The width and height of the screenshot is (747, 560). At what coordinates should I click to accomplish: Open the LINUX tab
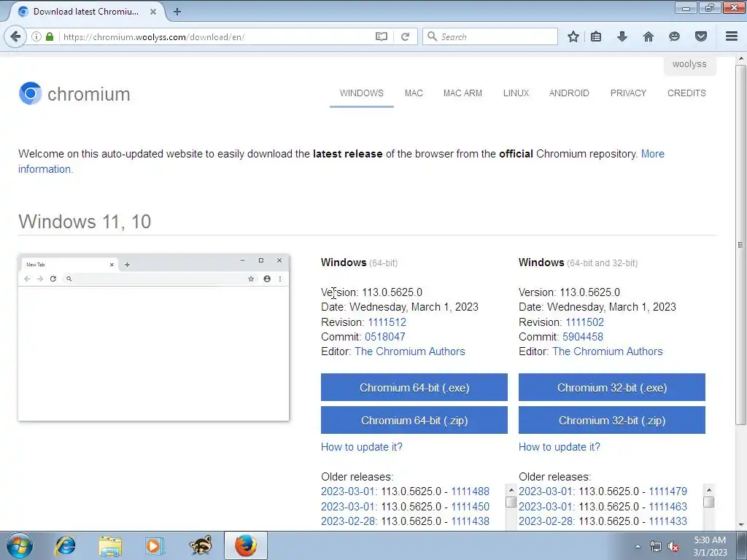click(x=516, y=93)
